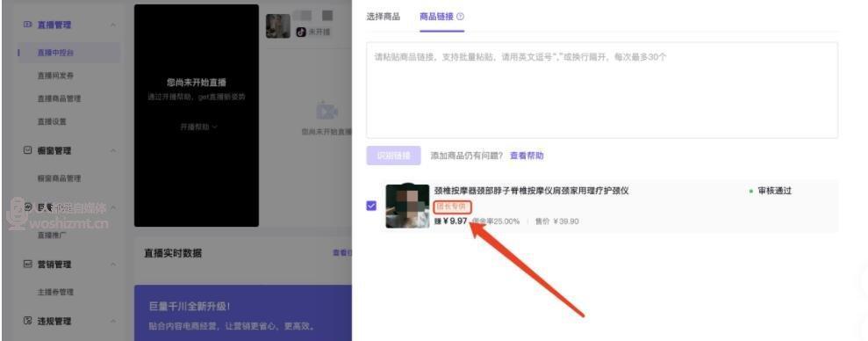Click the video camera icon under 未开播
Viewport: 868px width, 341px height.
[326, 111]
